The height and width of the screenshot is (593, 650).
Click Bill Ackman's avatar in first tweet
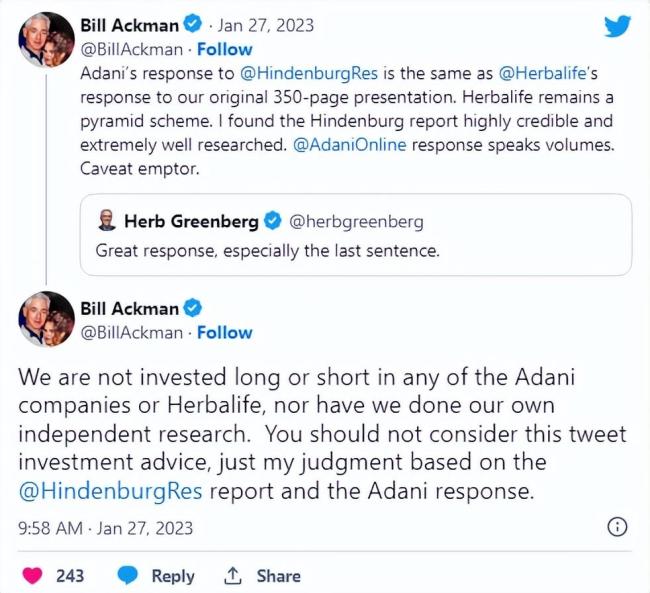pos(45,36)
